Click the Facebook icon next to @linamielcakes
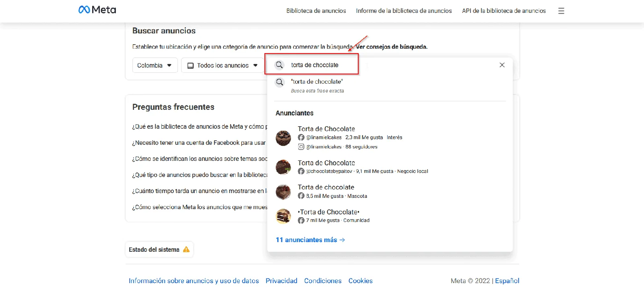This screenshot has height=296, width=644. pyautogui.click(x=301, y=138)
